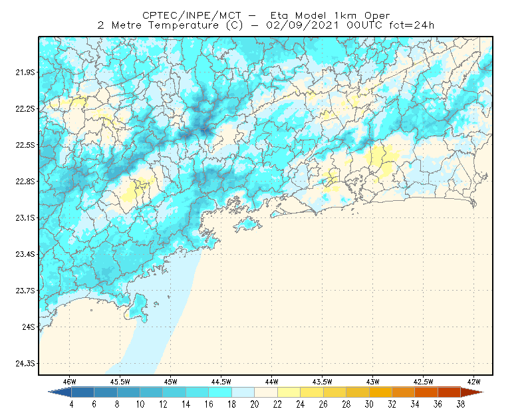Image resolution: width=532 pixels, height=411 pixels.
Task: Click the colorbar value label 22
Action: tap(277, 404)
